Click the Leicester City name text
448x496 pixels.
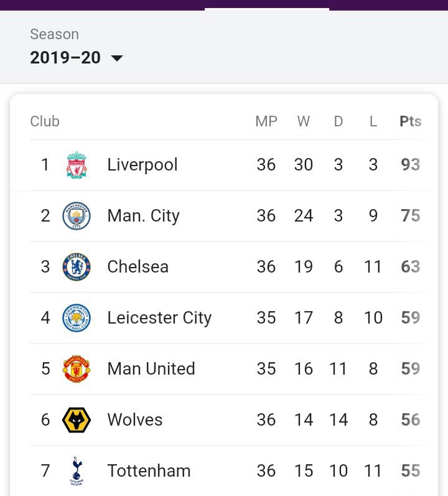point(159,318)
